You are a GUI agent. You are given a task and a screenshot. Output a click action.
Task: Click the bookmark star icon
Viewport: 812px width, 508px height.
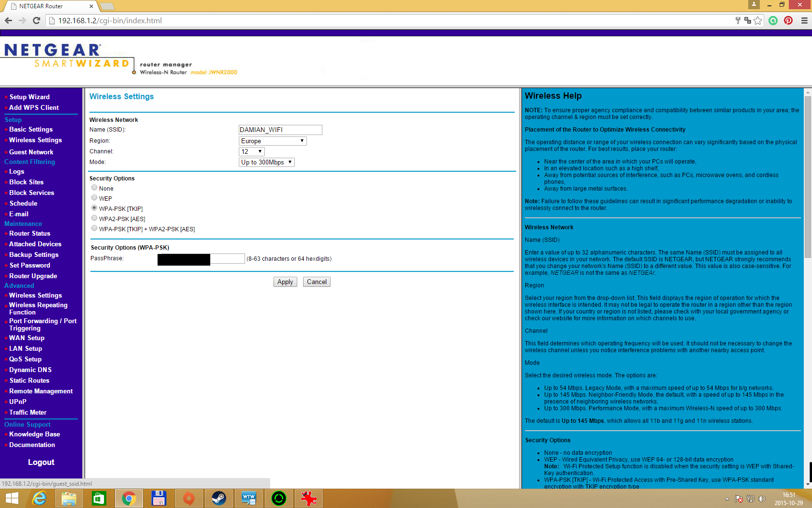tap(757, 20)
